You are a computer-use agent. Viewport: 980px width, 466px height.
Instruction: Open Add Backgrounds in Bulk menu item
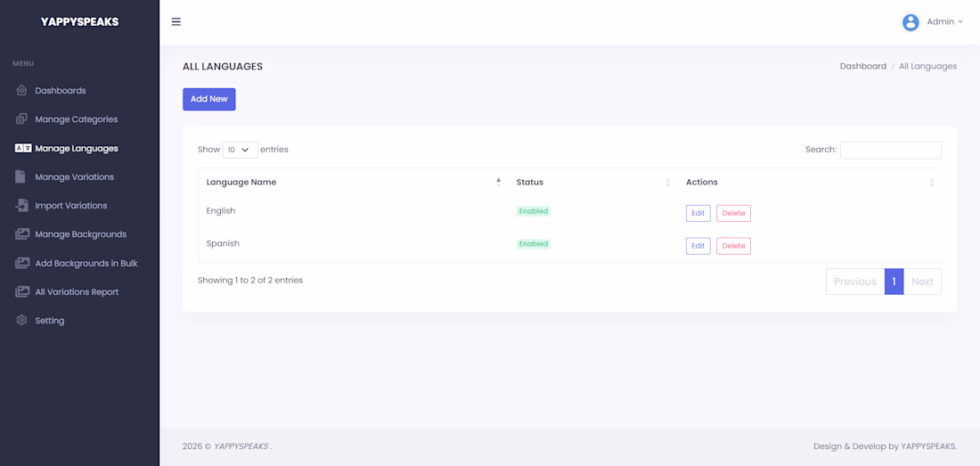(x=86, y=263)
